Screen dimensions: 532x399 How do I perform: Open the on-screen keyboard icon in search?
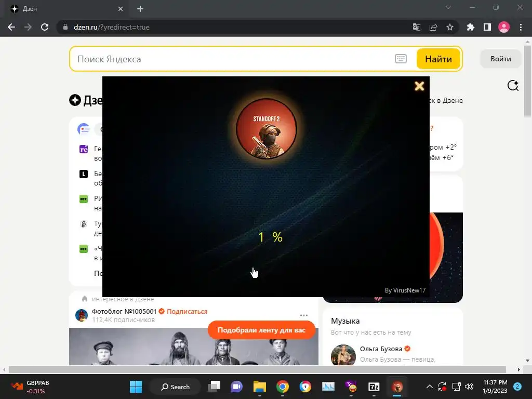[401, 59]
